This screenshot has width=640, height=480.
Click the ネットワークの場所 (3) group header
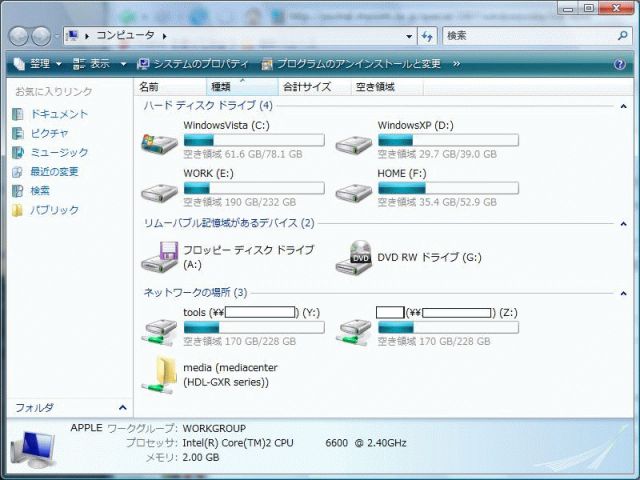click(x=195, y=292)
